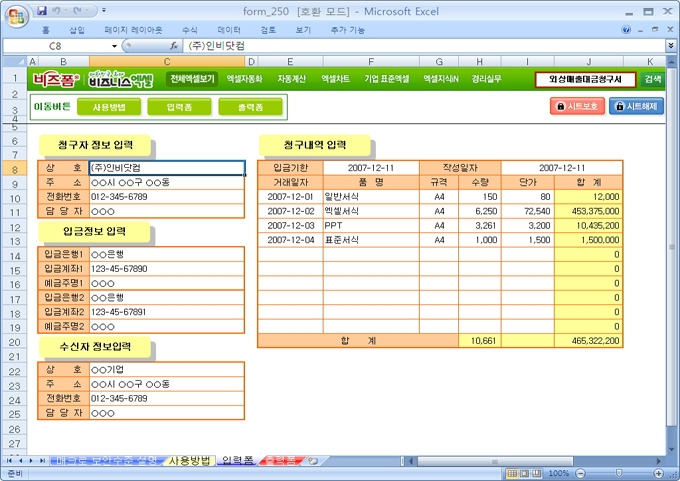Click the formula bar showing (주)인비닷컴
680x481 pixels.
tap(425, 46)
